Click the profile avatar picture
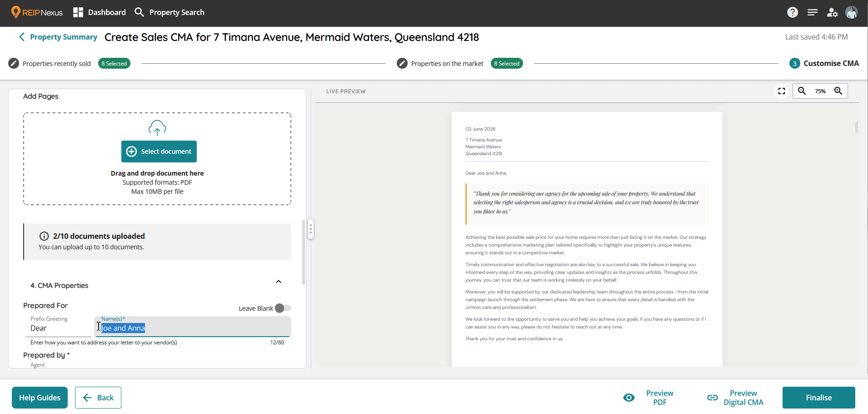868x414 pixels. click(852, 12)
